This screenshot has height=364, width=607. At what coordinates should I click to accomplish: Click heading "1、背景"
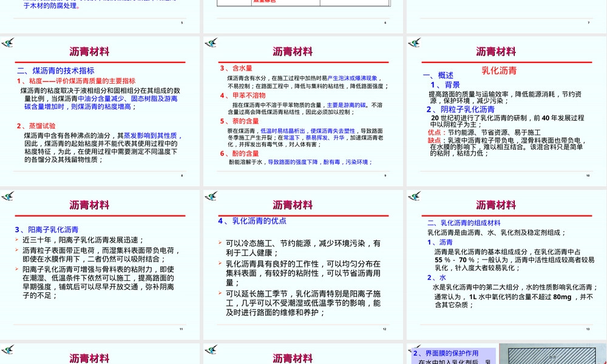click(x=445, y=85)
